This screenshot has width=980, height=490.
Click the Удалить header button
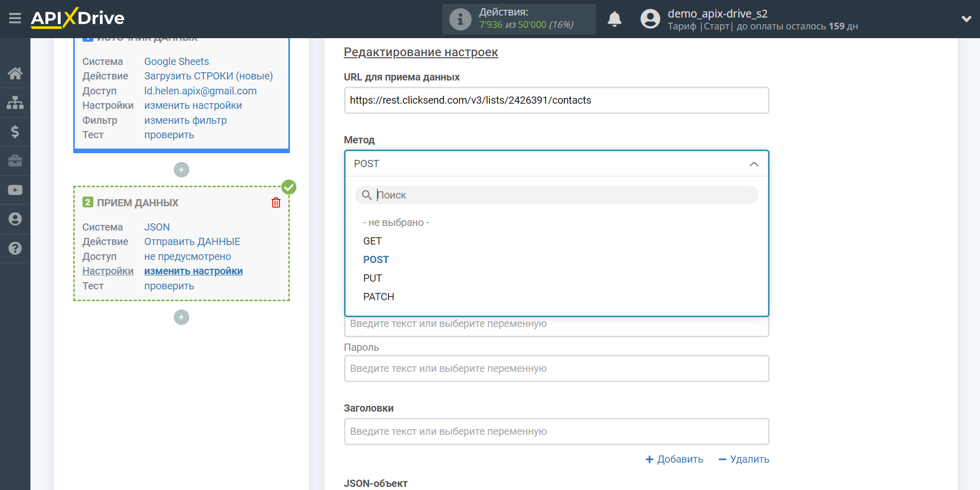pyautogui.click(x=744, y=459)
